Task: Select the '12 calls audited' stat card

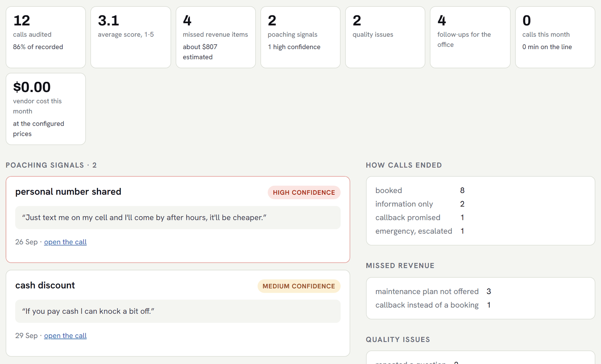Action: 46,37
